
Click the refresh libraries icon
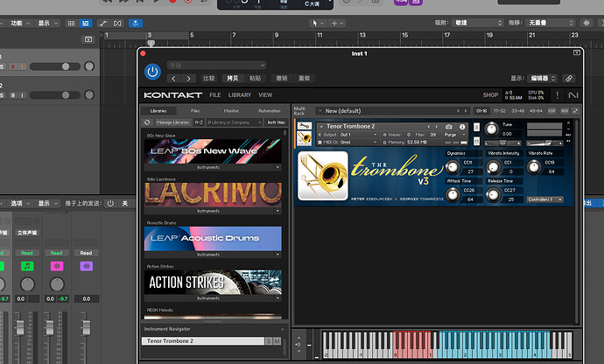pyautogui.click(x=147, y=122)
